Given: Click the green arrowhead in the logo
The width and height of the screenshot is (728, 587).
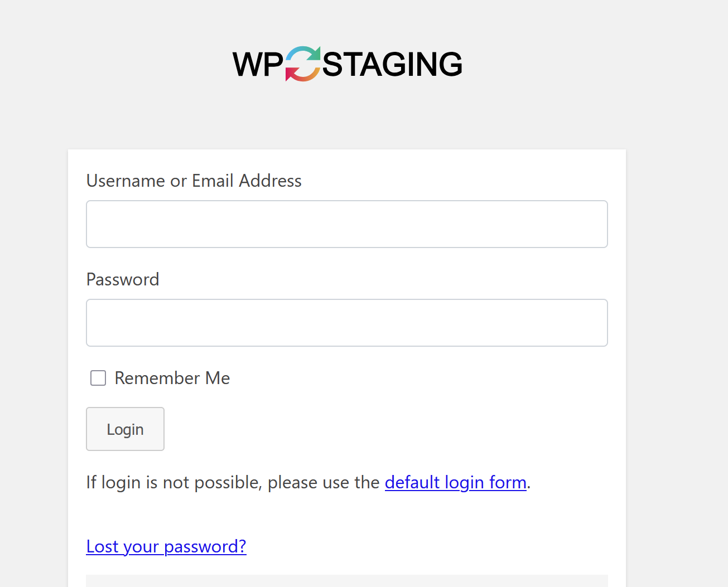Looking at the screenshot, I should click(x=315, y=54).
